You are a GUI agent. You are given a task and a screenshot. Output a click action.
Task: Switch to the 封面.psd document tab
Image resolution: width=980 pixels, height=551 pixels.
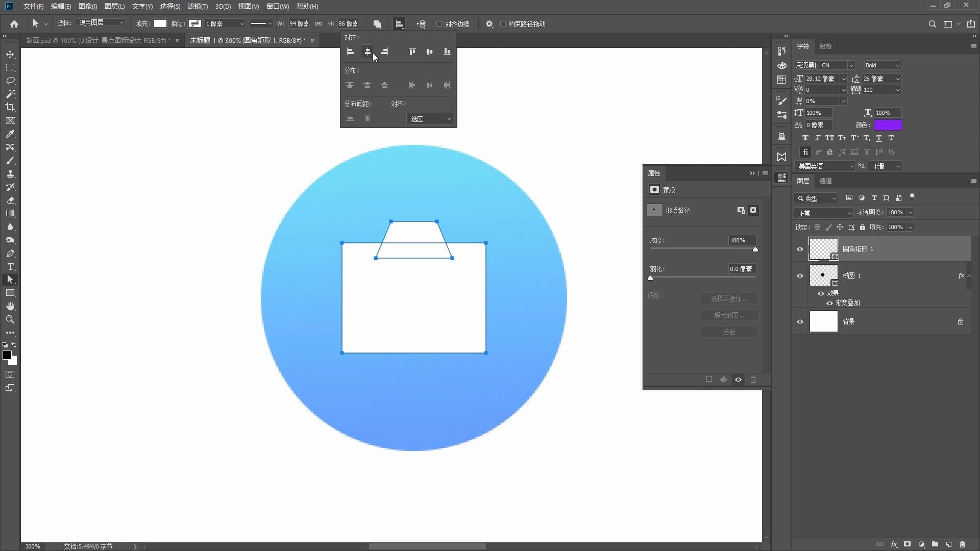pyautogui.click(x=97, y=40)
